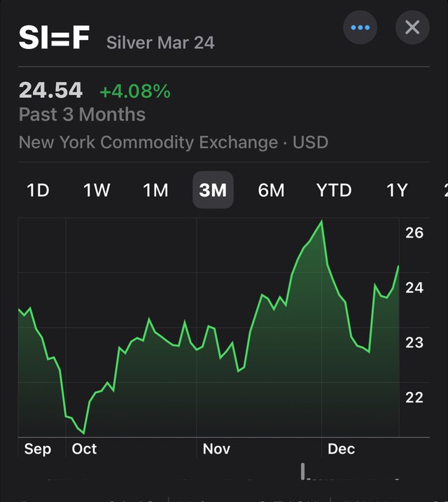The height and width of the screenshot is (502, 448).
Task: Close the SI=F stock detail view
Action: point(412,27)
